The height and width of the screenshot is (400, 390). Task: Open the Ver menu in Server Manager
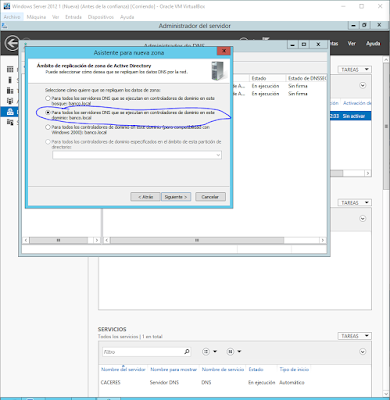352,43
